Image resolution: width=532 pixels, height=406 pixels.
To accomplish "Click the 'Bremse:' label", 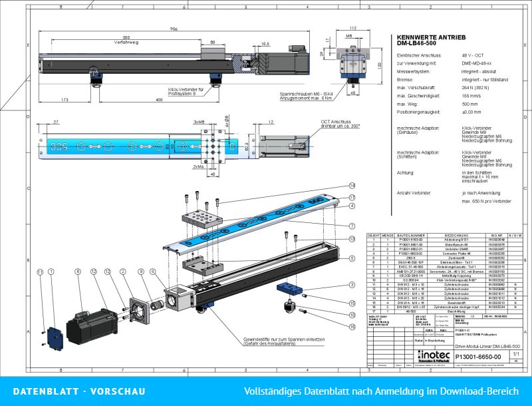I will (x=405, y=80).
